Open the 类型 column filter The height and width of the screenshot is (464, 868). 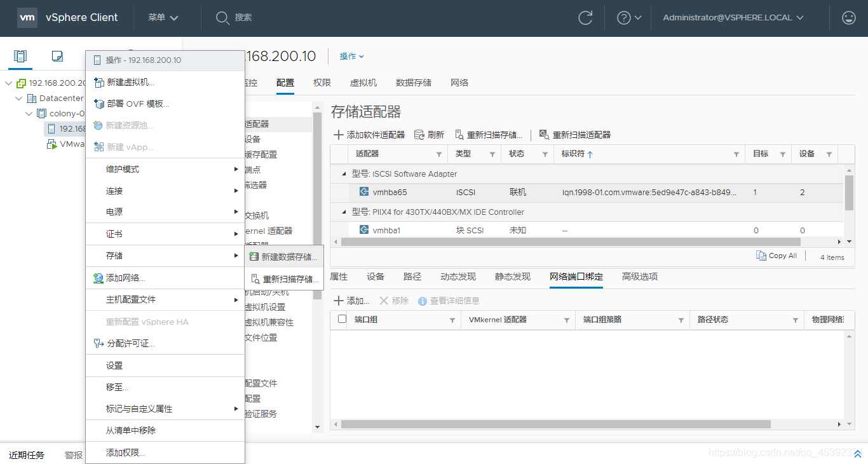[492, 154]
